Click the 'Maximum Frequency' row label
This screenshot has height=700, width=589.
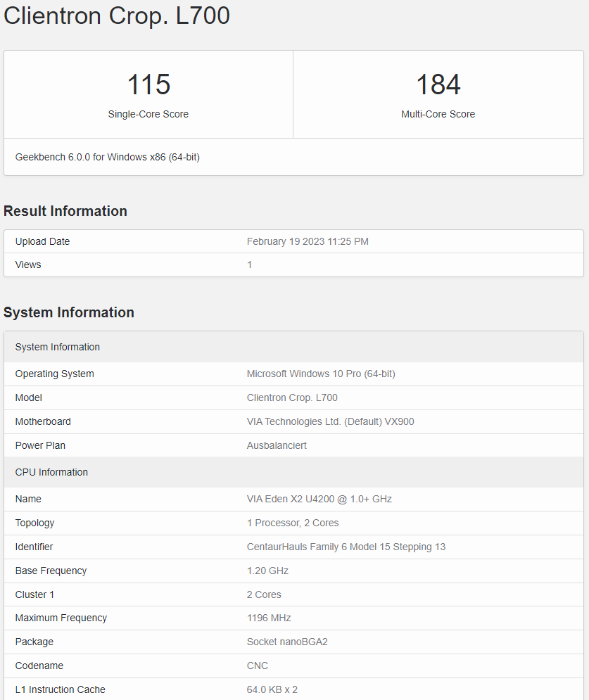coord(61,618)
